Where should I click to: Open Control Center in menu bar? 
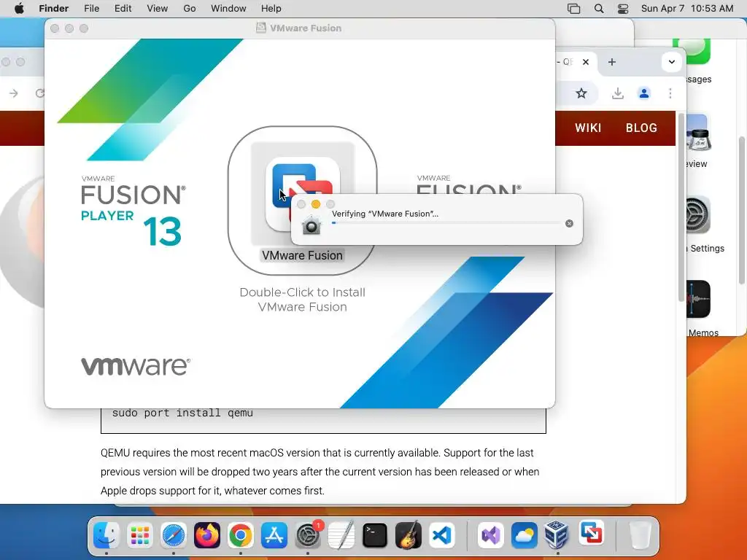click(623, 9)
